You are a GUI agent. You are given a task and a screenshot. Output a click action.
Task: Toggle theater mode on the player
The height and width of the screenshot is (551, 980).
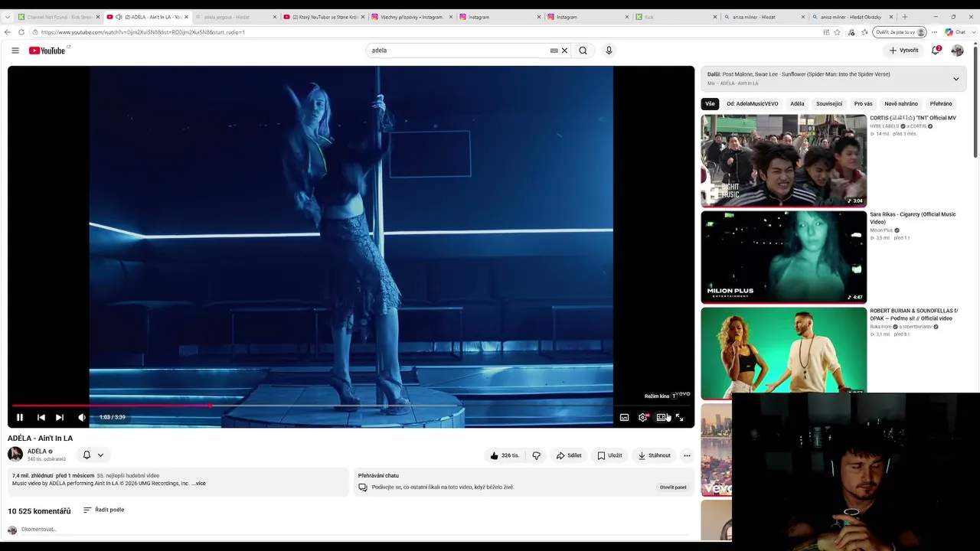click(661, 417)
